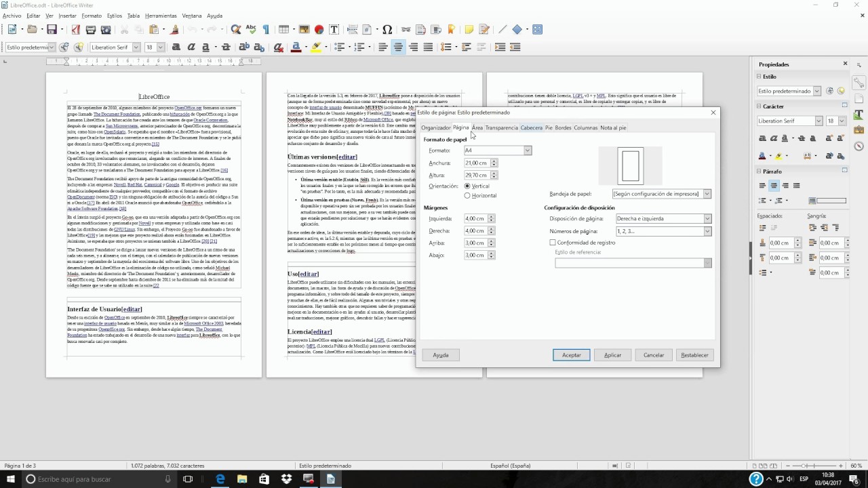The image size is (868, 488).
Task: Toggle bold in formatting toolbar
Action: coord(176,47)
